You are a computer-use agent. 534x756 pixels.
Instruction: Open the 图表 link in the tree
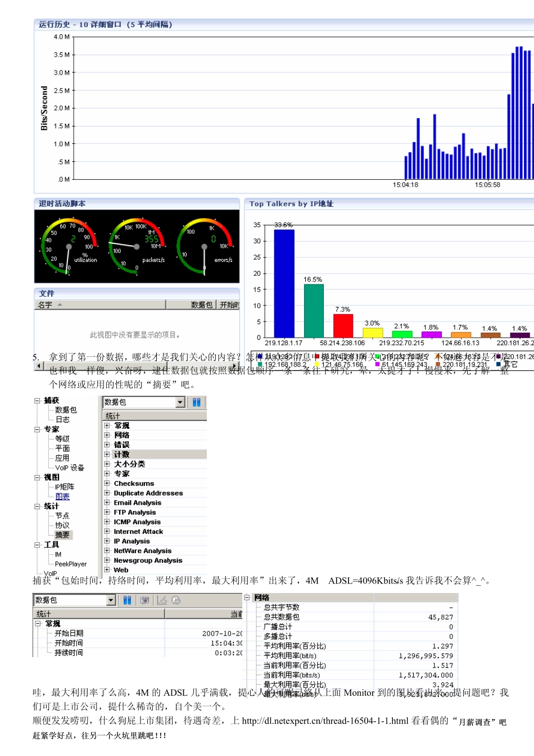point(62,496)
